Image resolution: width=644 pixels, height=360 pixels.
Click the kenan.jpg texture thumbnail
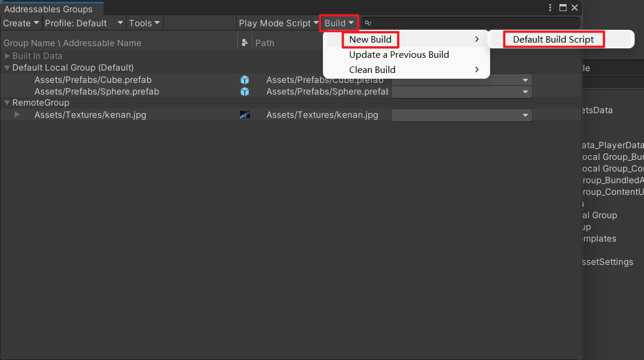(x=245, y=115)
